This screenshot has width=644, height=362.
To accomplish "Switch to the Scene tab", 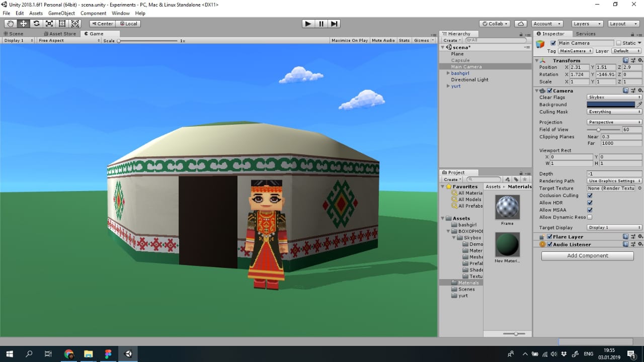I will point(14,34).
